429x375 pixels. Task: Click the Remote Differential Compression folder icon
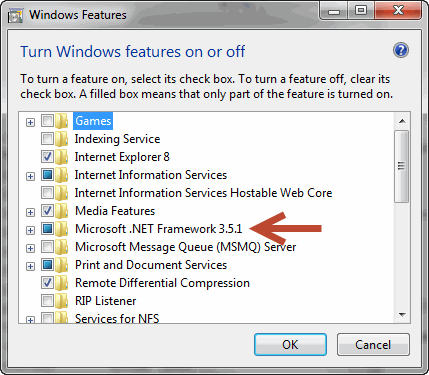coord(62,283)
